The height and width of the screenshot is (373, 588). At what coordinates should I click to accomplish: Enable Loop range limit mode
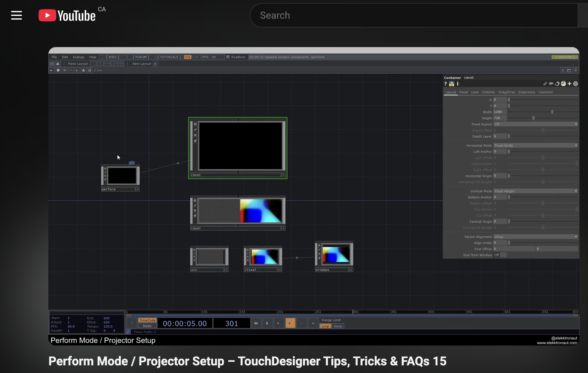tap(325, 326)
